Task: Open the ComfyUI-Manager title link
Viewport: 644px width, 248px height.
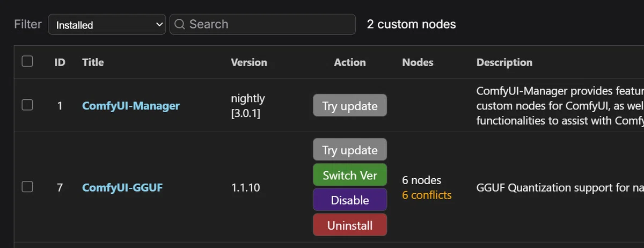Action: 131,106
